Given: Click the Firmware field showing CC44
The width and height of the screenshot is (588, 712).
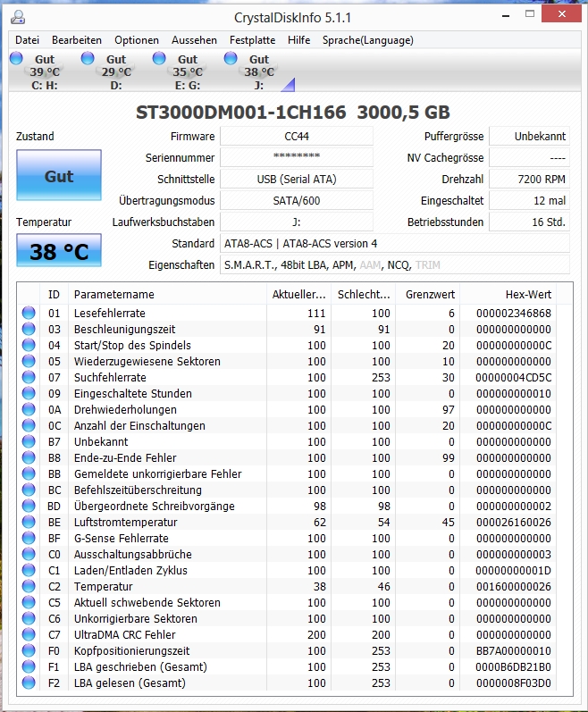Looking at the screenshot, I should 297,136.
